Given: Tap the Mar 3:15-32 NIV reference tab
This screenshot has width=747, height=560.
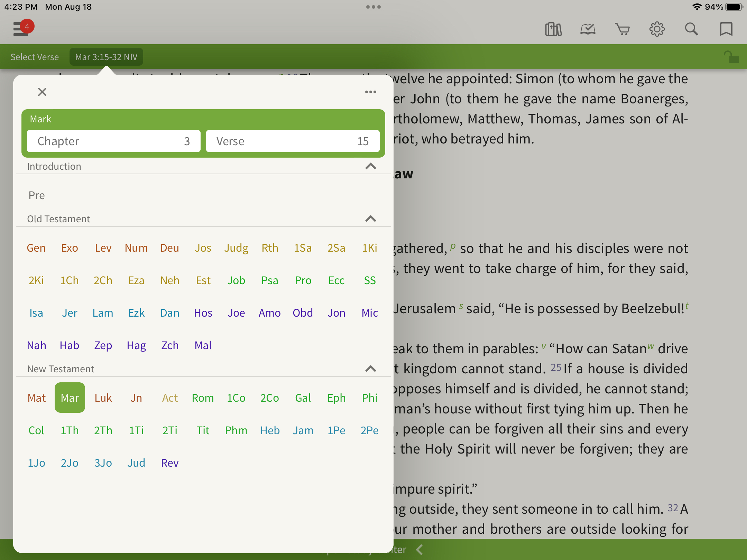Looking at the screenshot, I should coord(106,57).
